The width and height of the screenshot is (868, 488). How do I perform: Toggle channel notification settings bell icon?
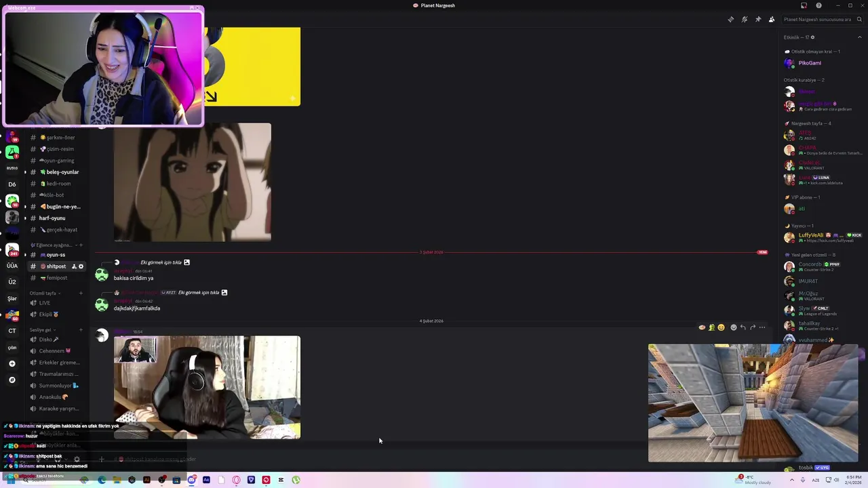745,20
